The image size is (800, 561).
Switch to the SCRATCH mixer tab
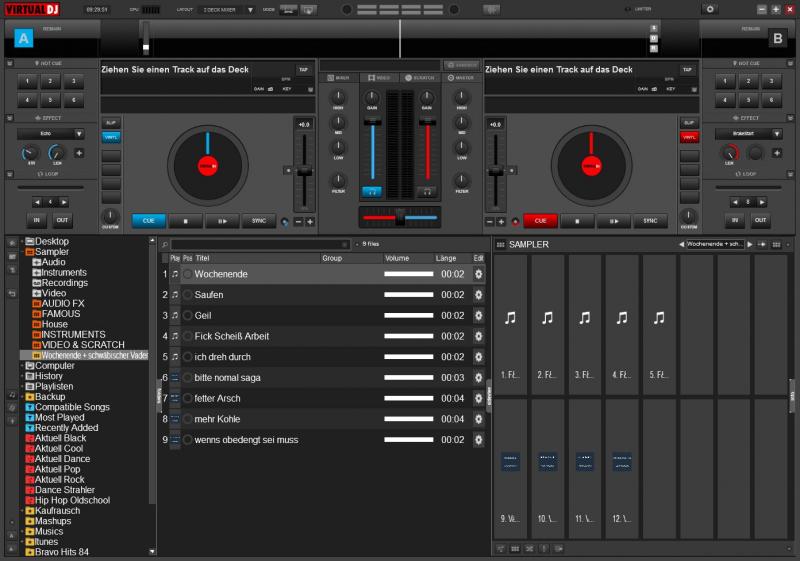tap(420, 77)
